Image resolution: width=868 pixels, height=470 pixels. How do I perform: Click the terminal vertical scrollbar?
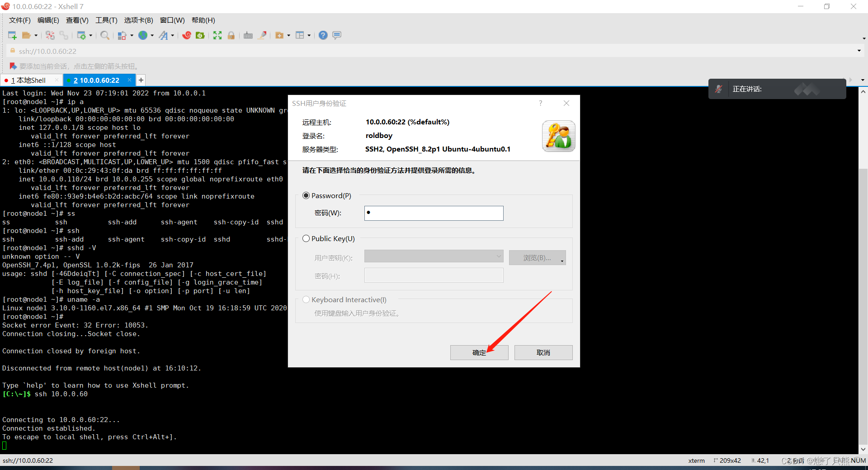point(863,308)
